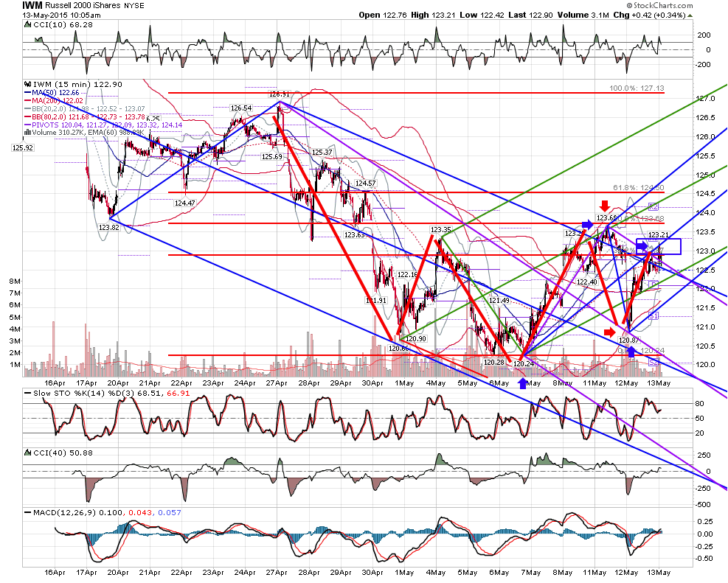Click the 120.87 price low label
Screen dimensions: 728x583
pyautogui.click(x=628, y=341)
